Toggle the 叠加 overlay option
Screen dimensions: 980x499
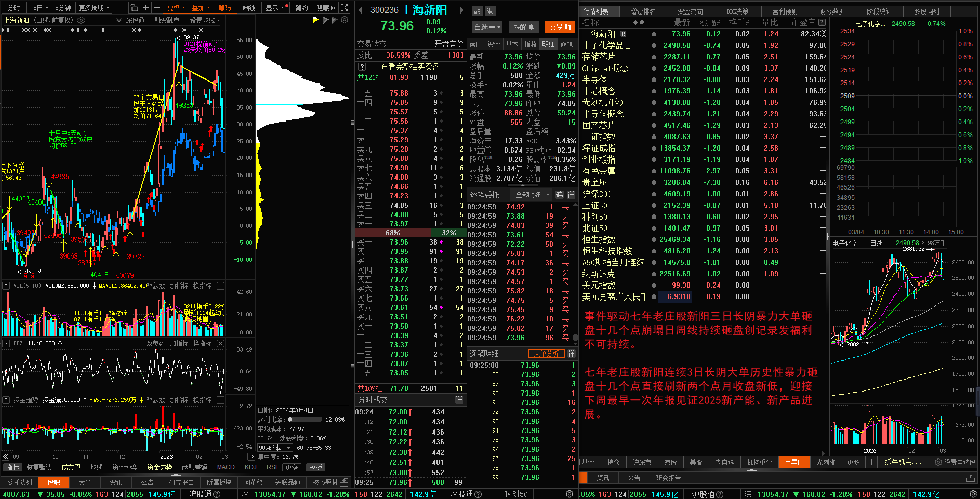pos(201,8)
